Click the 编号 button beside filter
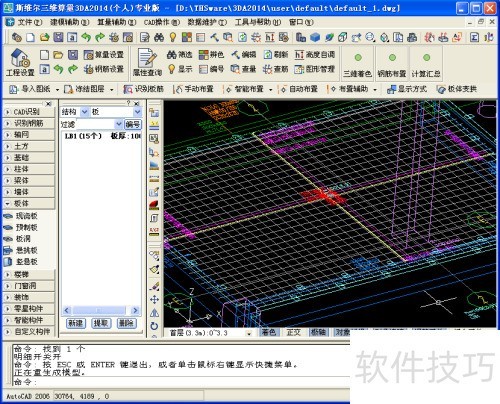The image size is (500, 404). tap(133, 125)
